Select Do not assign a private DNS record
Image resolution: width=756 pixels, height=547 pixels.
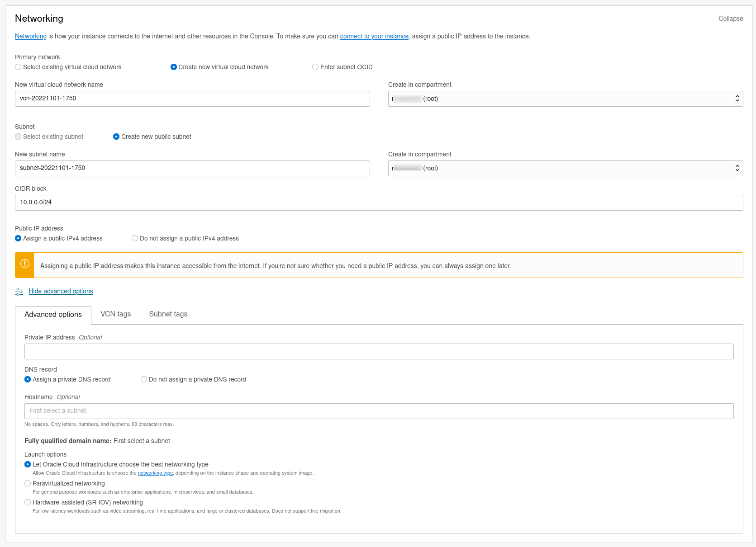coord(144,379)
